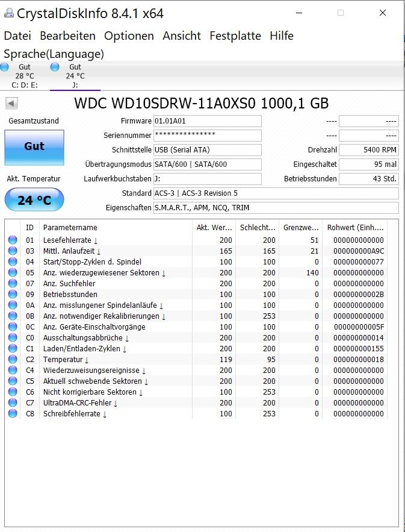Click status icon for notwendiger Rekalibrierungen row
This screenshot has height=532, width=405.
pos(13,316)
